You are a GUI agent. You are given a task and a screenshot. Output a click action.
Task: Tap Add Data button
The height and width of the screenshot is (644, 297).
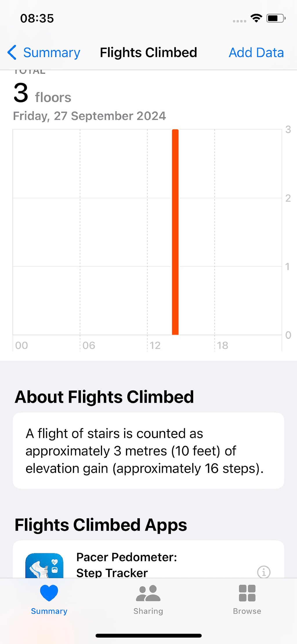[256, 53]
